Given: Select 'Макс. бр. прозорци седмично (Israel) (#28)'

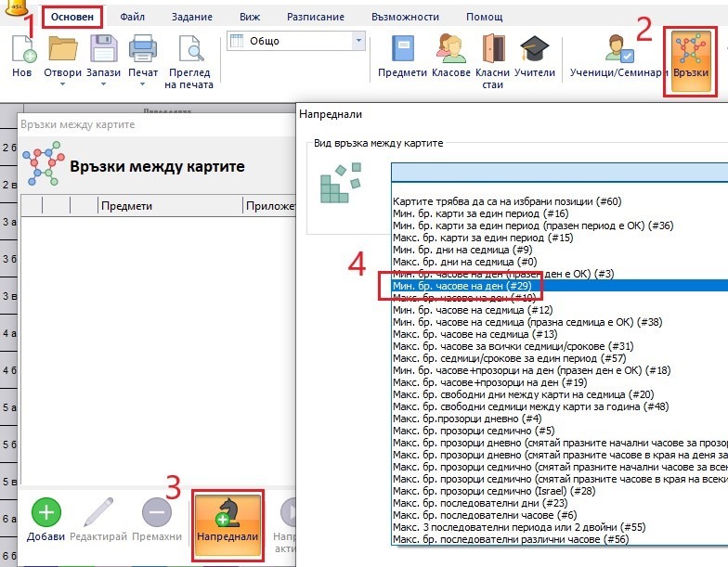Looking at the screenshot, I should (x=494, y=491).
